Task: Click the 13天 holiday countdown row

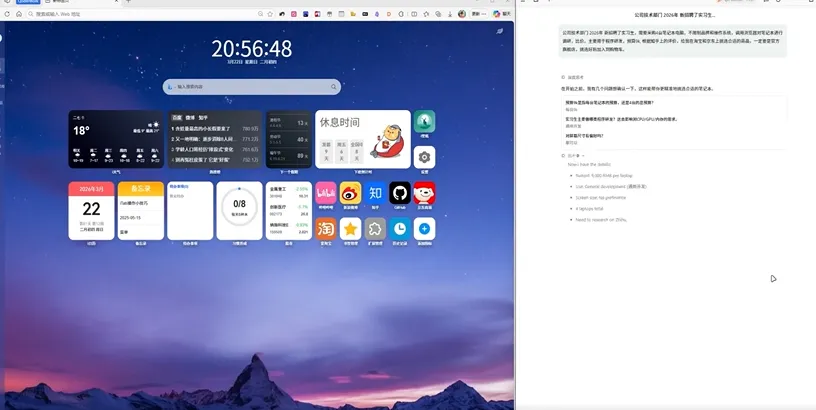Action: click(289, 123)
